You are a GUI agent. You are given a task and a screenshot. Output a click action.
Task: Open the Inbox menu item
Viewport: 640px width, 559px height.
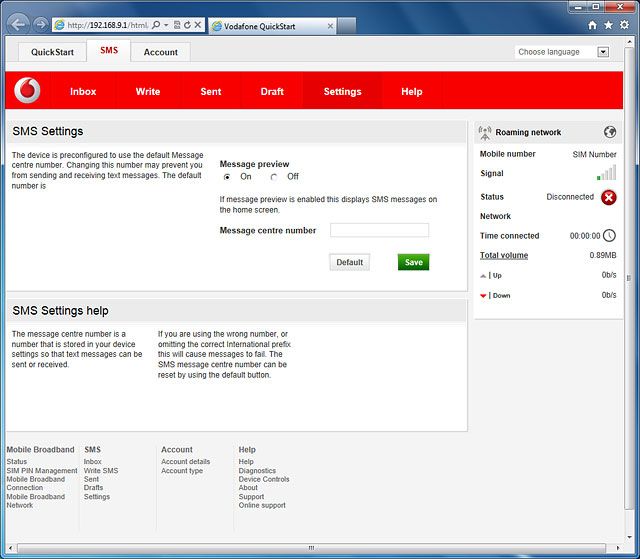point(83,91)
